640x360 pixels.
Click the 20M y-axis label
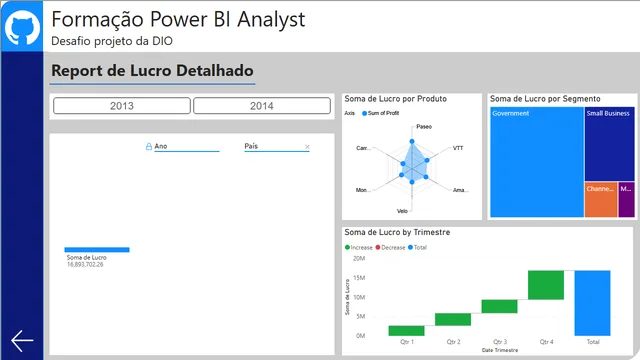(359, 258)
